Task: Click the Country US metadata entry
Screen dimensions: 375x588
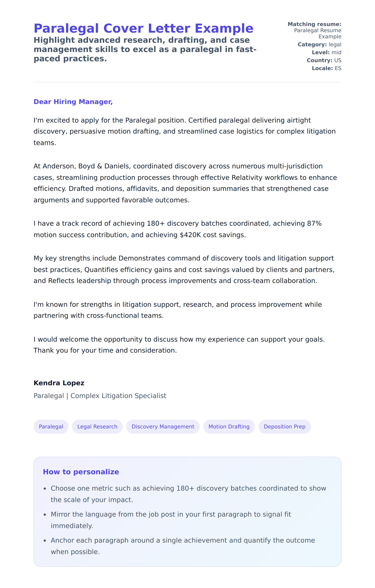Action: [324, 60]
